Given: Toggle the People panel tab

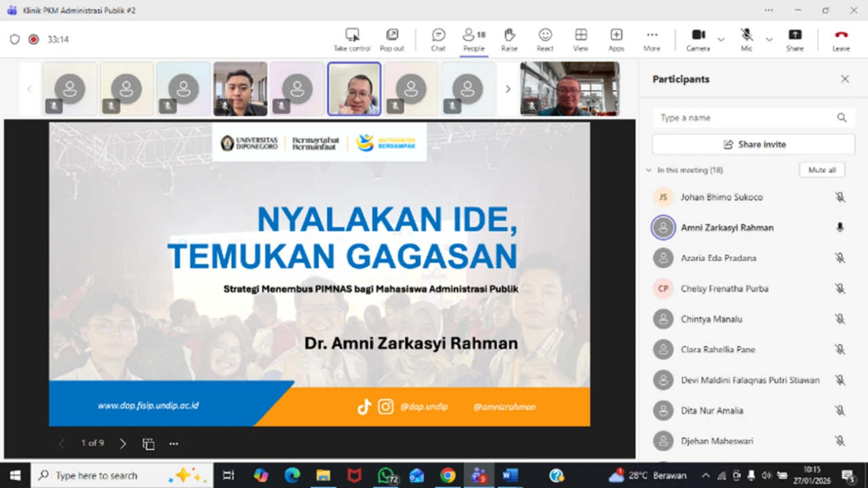Looking at the screenshot, I should click(x=474, y=39).
